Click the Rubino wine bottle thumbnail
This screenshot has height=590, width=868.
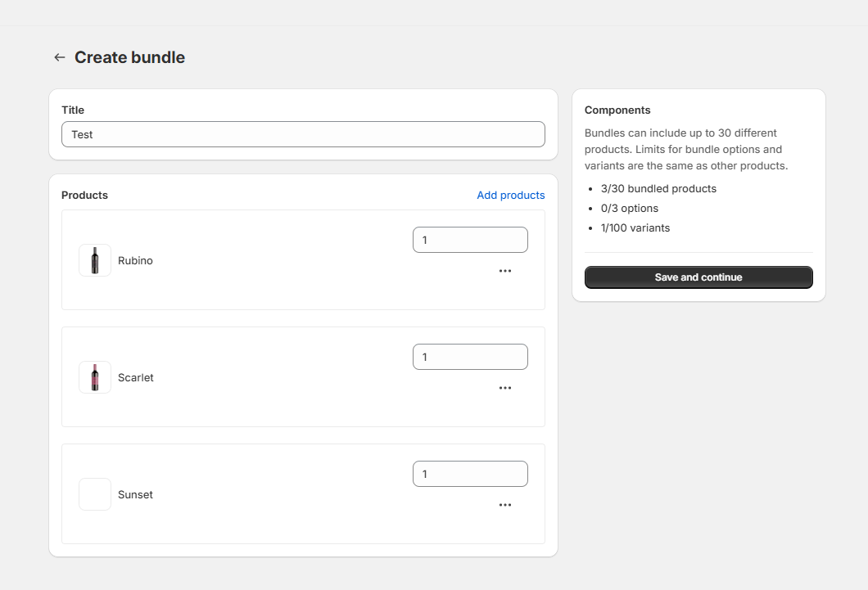coord(95,260)
